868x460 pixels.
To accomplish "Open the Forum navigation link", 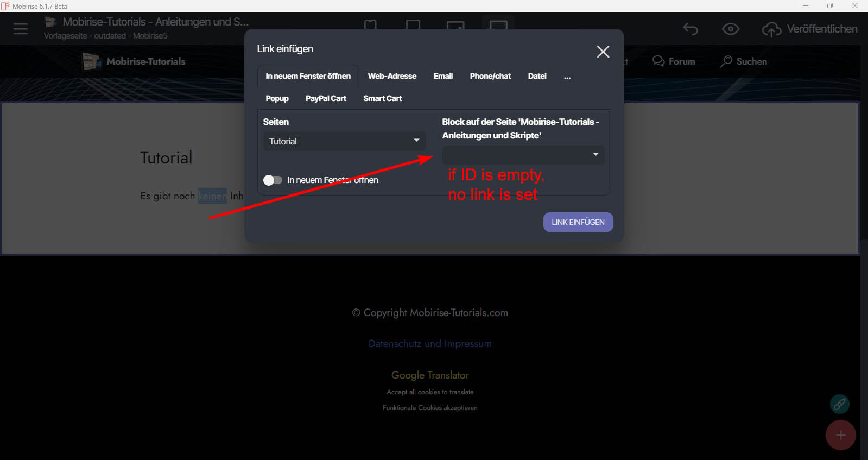I will click(682, 61).
